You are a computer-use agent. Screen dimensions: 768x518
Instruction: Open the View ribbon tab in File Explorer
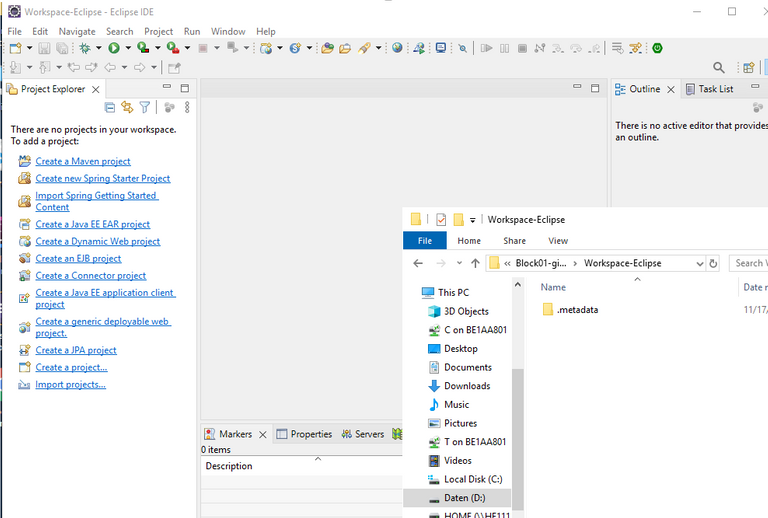click(558, 241)
